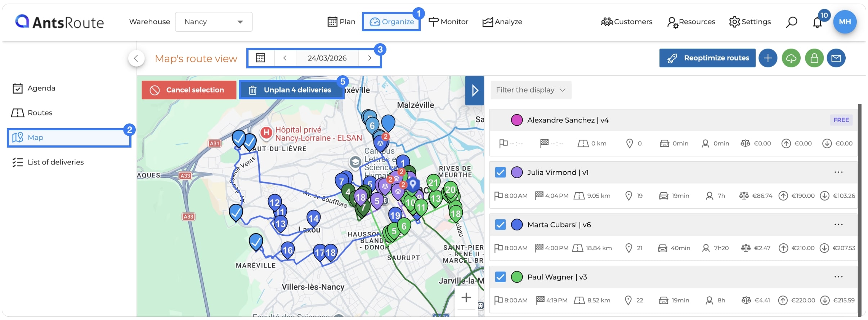868x320 pixels.
Task: Click blue map marker 7
Action: point(341,181)
